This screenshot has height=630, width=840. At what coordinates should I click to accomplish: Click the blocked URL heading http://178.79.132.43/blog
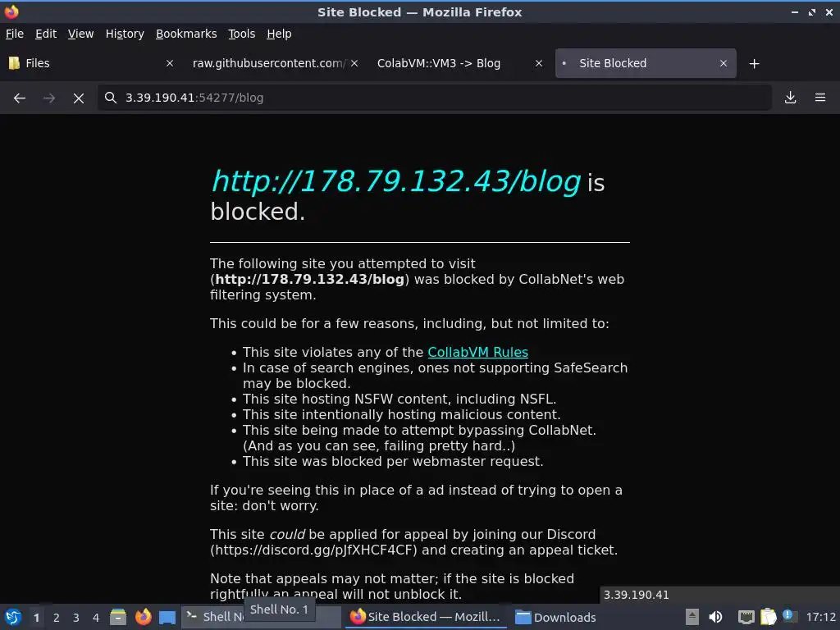[396, 181]
